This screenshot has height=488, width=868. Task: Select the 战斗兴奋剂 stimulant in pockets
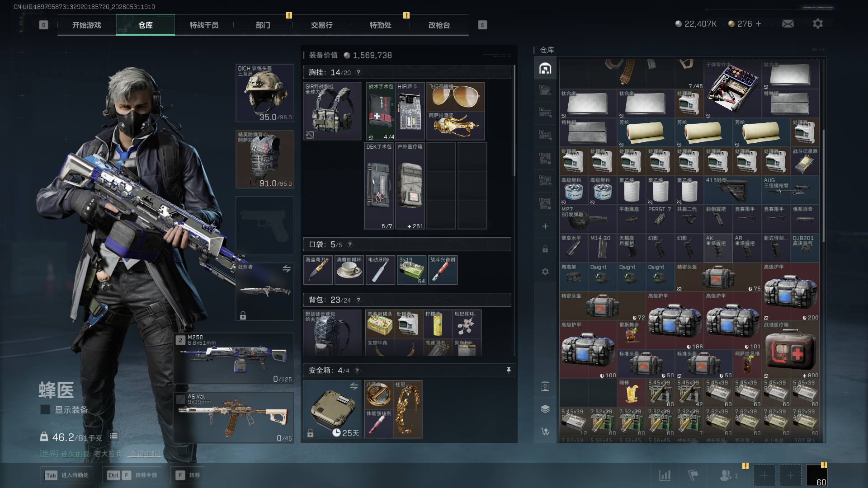point(443,270)
